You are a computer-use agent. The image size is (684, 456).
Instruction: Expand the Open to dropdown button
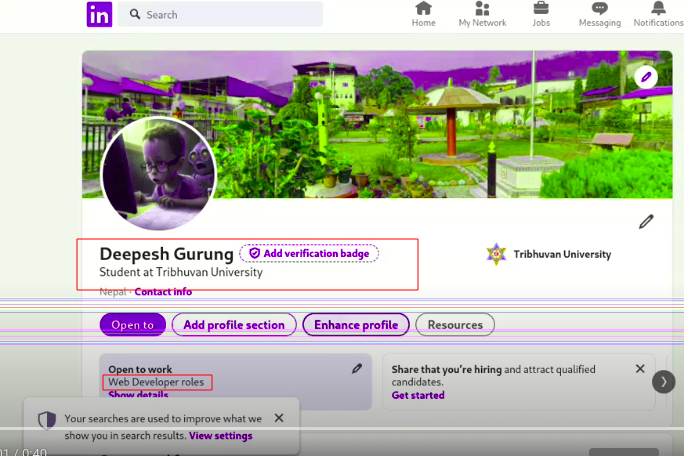[132, 325]
